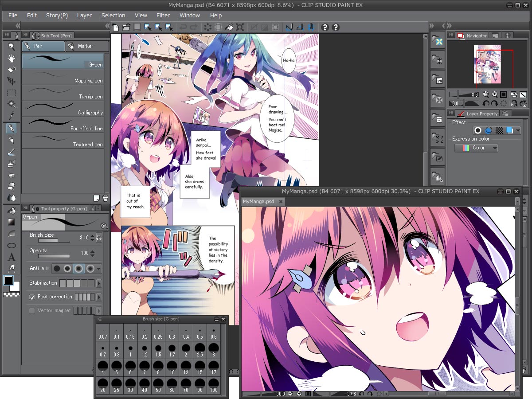
Task: Select the Fill bucket tool
Action: click(x=11, y=211)
